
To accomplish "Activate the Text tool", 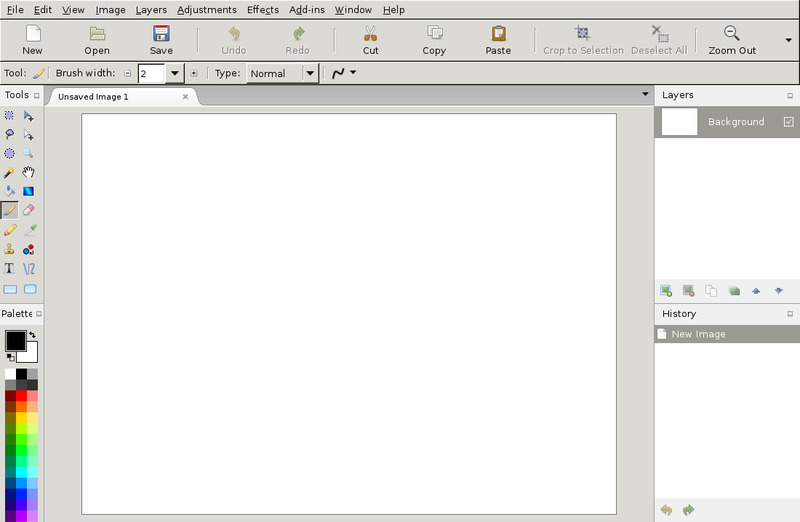I will click(x=9, y=268).
